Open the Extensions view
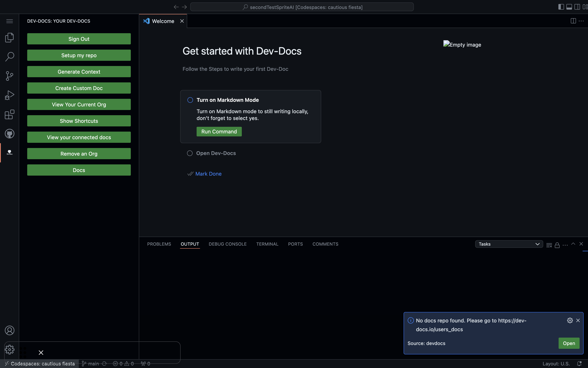588x368 pixels. pyautogui.click(x=9, y=114)
